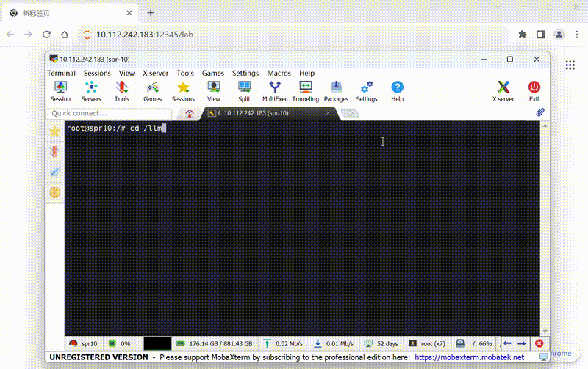Open the Games menu in menu bar
Image resolution: width=588 pixels, height=369 pixels.
click(213, 73)
